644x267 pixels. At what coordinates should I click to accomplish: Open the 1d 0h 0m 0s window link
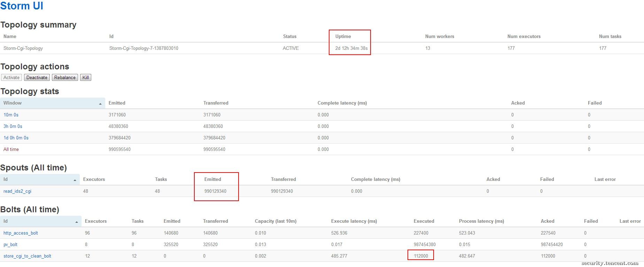16,138
